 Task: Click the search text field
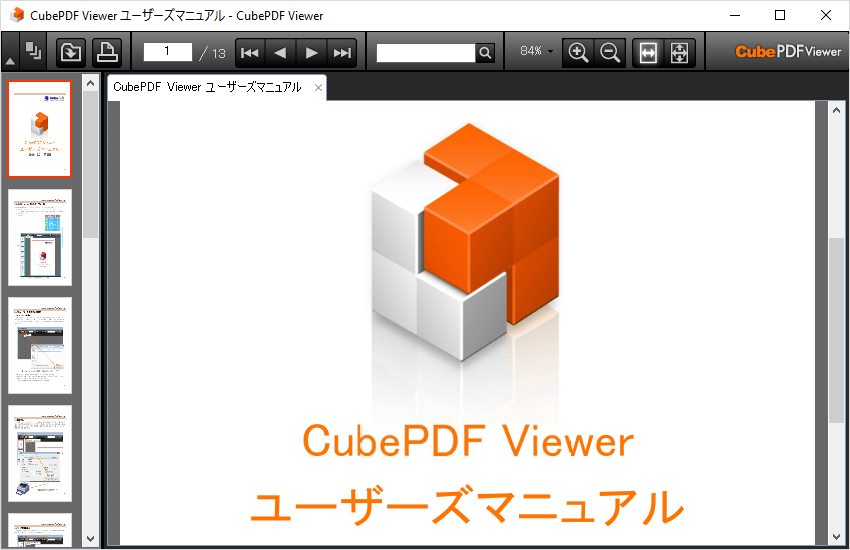pyautogui.click(x=426, y=53)
